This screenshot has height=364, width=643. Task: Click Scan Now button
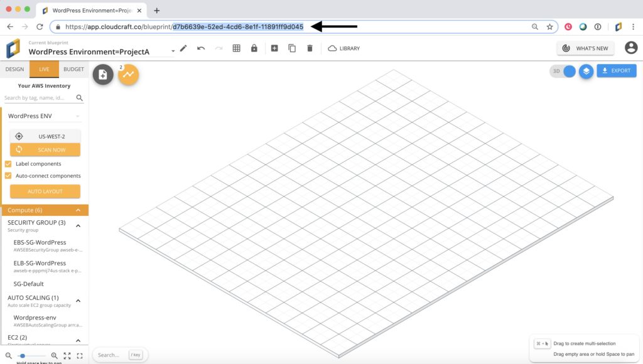[x=45, y=149]
